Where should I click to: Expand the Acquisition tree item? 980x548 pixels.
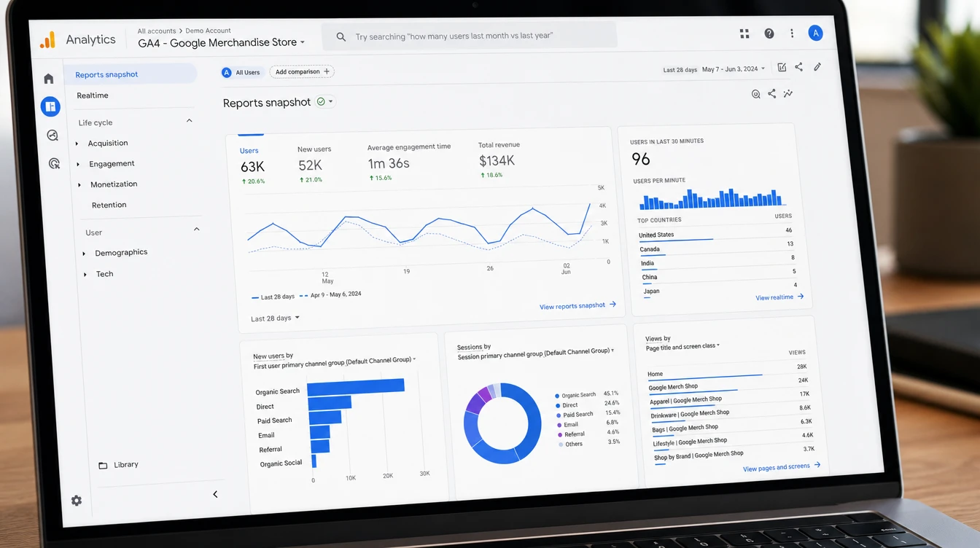[77, 144]
